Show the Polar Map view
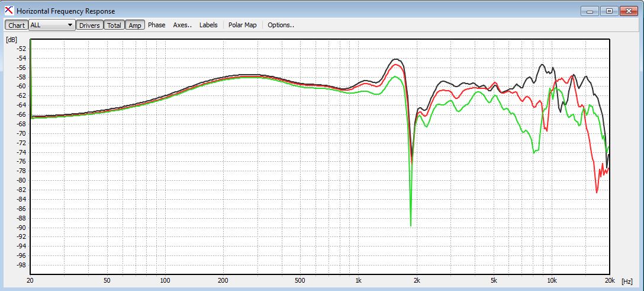 coord(242,25)
